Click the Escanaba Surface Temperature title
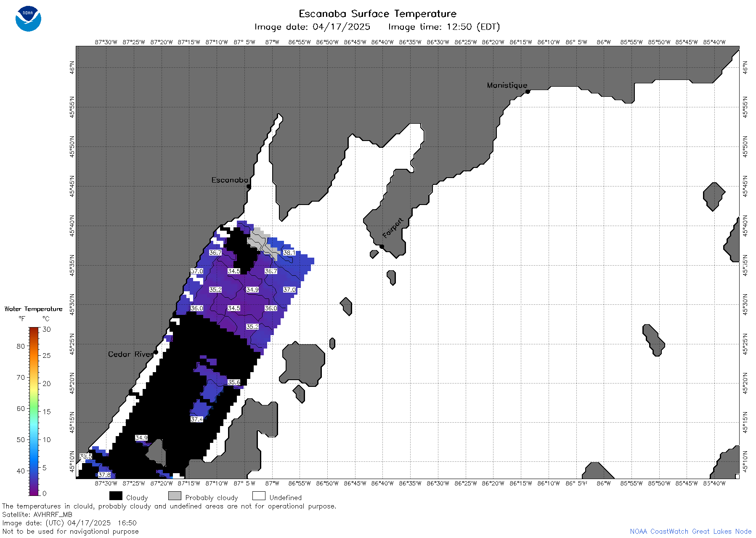756x538 pixels. point(377,14)
